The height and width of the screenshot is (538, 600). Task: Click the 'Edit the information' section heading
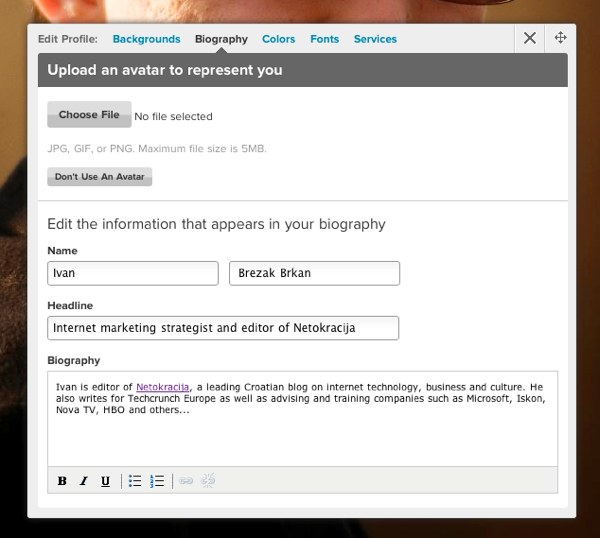click(x=216, y=224)
